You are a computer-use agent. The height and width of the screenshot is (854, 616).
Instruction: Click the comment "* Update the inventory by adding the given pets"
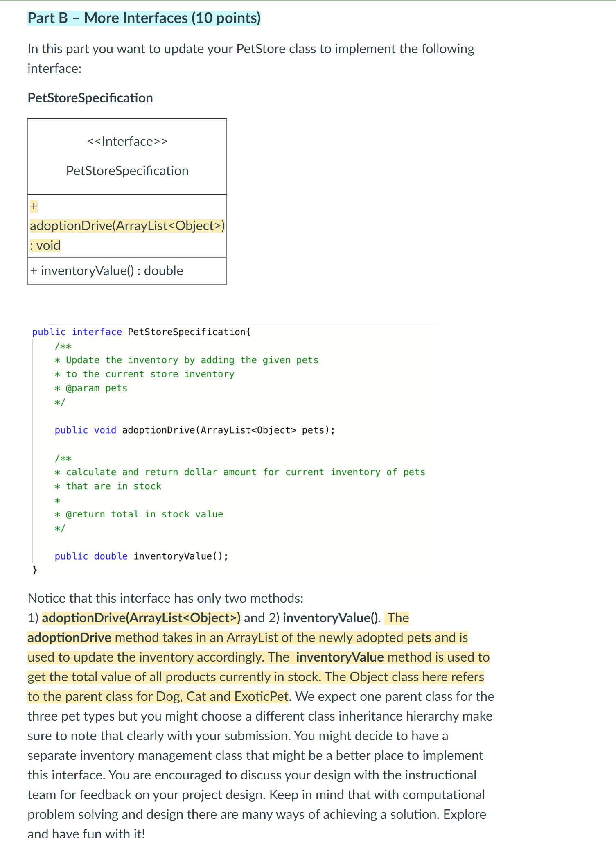[187, 360]
